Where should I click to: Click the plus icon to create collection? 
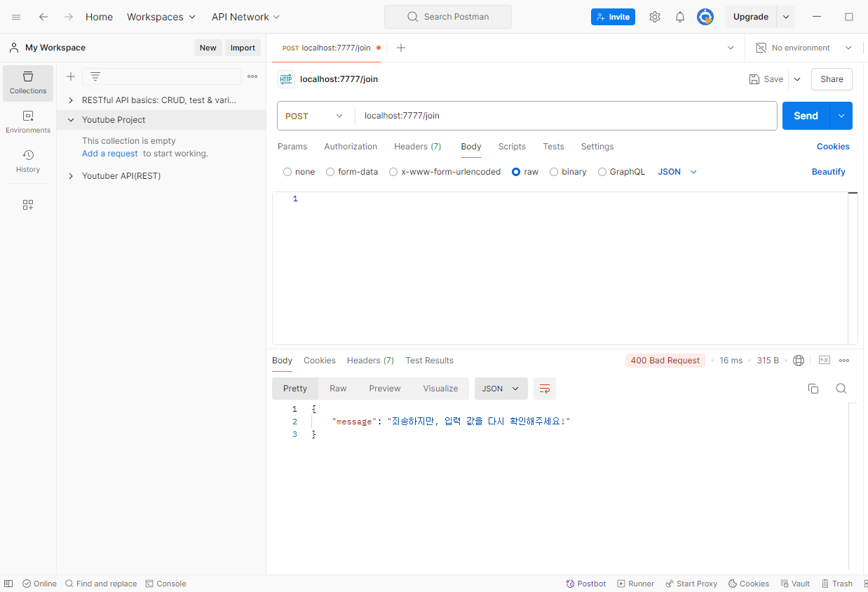coord(71,76)
